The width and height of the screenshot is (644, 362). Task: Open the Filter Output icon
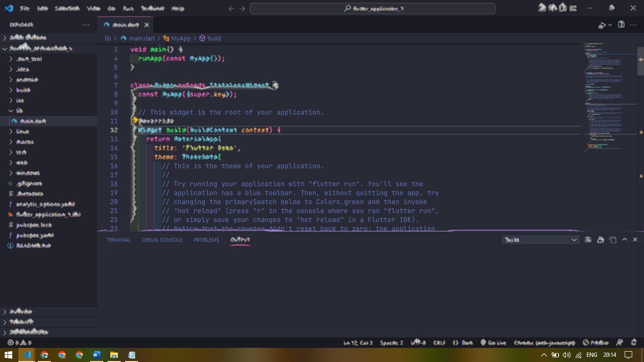pyautogui.click(x=587, y=239)
